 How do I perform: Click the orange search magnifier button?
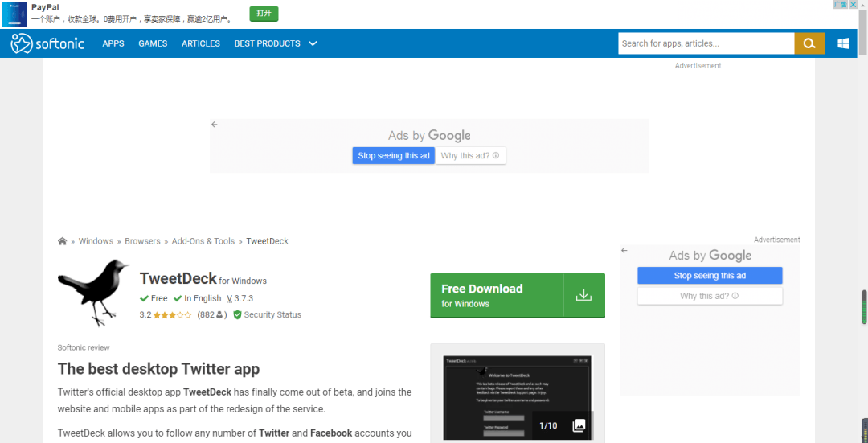click(809, 43)
